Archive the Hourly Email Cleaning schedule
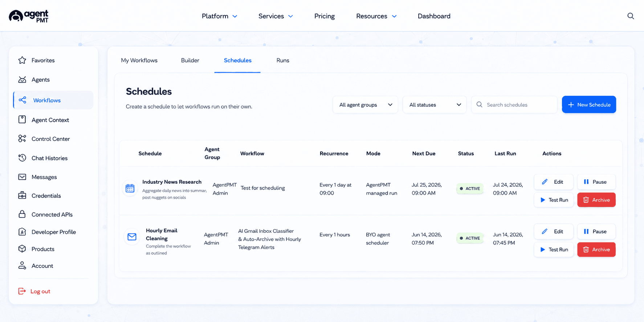The image size is (644, 322). tap(596, 249)
